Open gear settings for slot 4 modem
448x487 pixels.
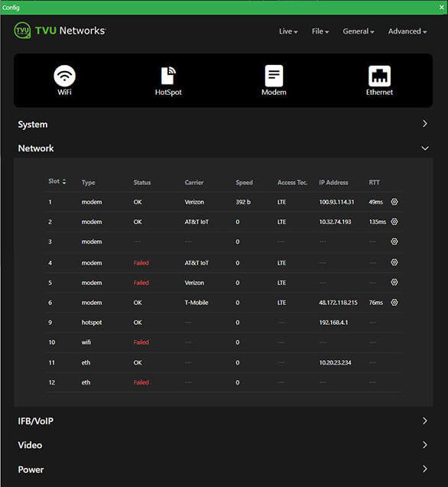394,262
